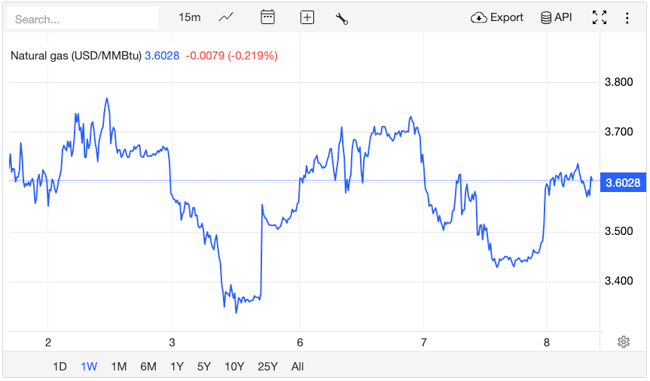Screen dimensions: 650x381
Task: Click date label 3 on the time axis
Action: tap(172, 342)
